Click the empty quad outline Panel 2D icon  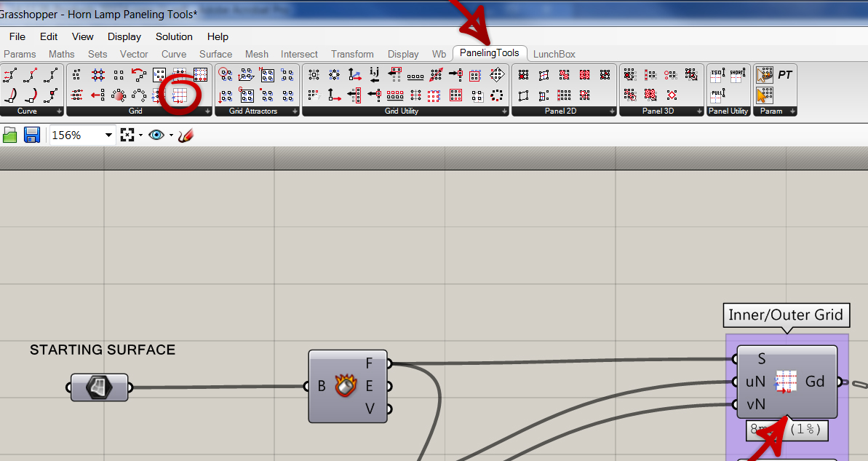(x=523, y=95)
